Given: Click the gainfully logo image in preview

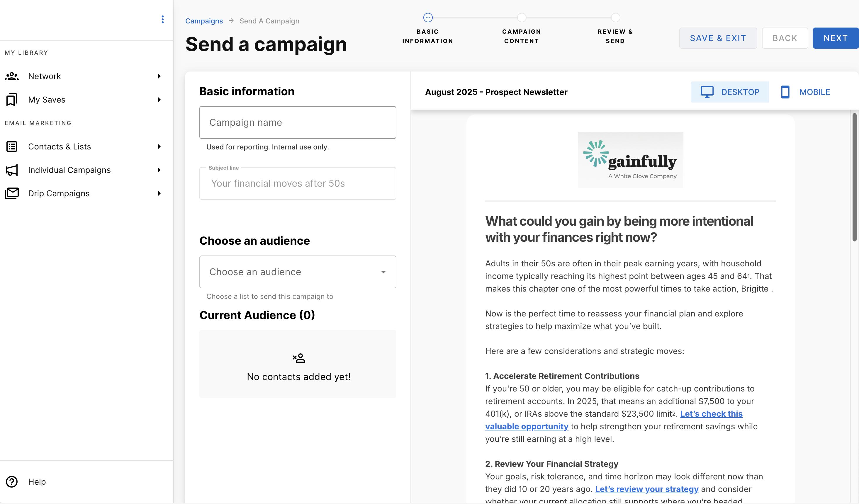Looking at the screenshot, I should (630, 160).
